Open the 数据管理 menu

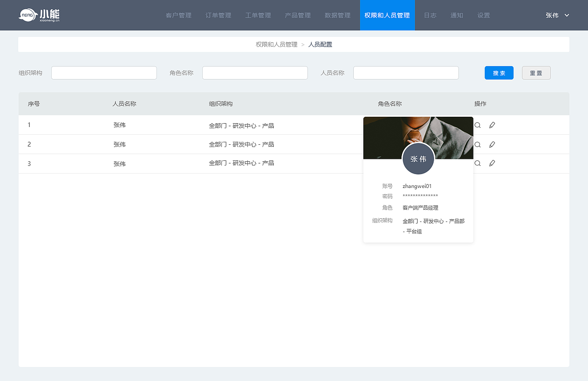(x=337, y=15)
